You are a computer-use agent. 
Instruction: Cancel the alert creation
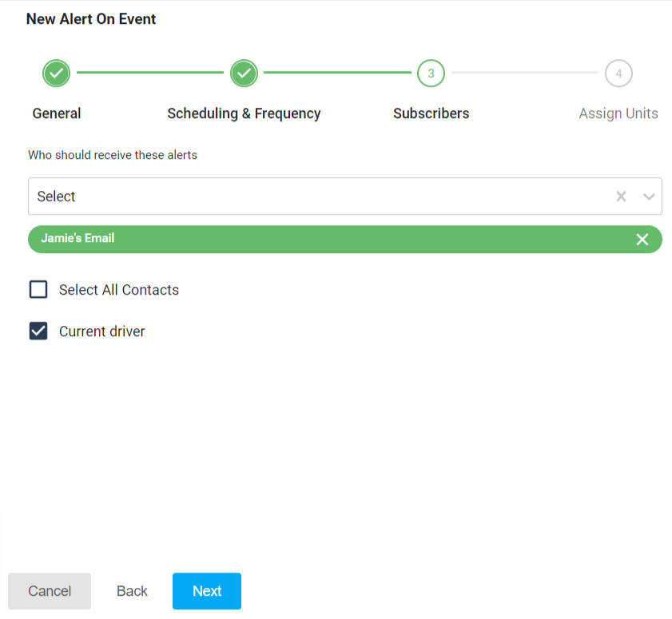50,591
